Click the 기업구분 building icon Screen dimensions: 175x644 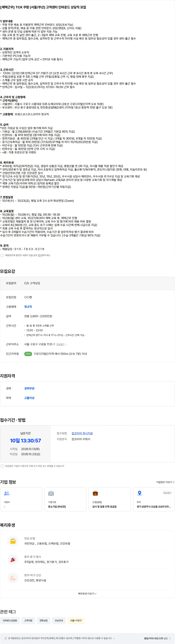(x=51, y=493)
